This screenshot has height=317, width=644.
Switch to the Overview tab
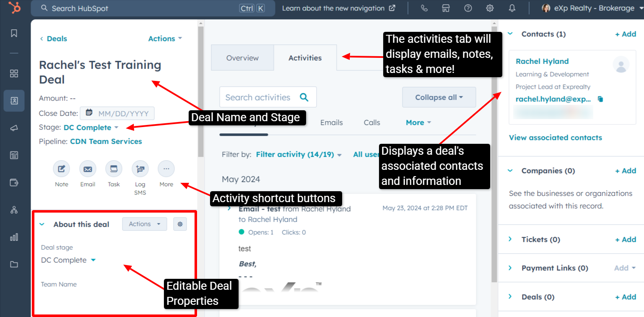[x=242, y=58]
